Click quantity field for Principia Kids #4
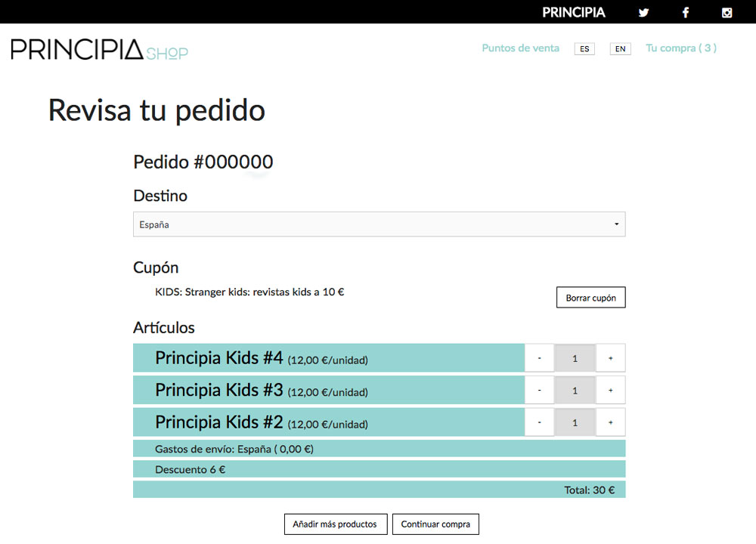The image size is (756, 544). click(x=575, y=358)
